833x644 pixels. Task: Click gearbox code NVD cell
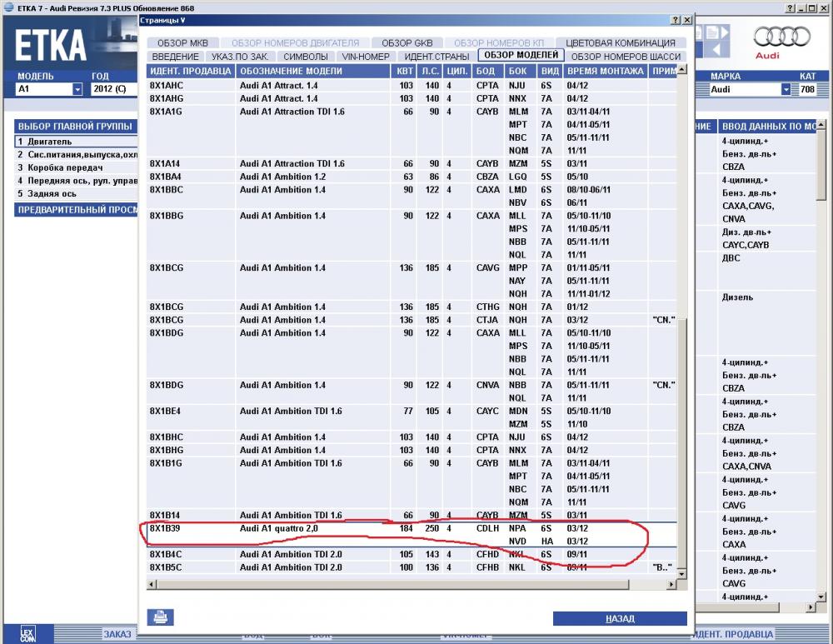(x=517, y=542)
